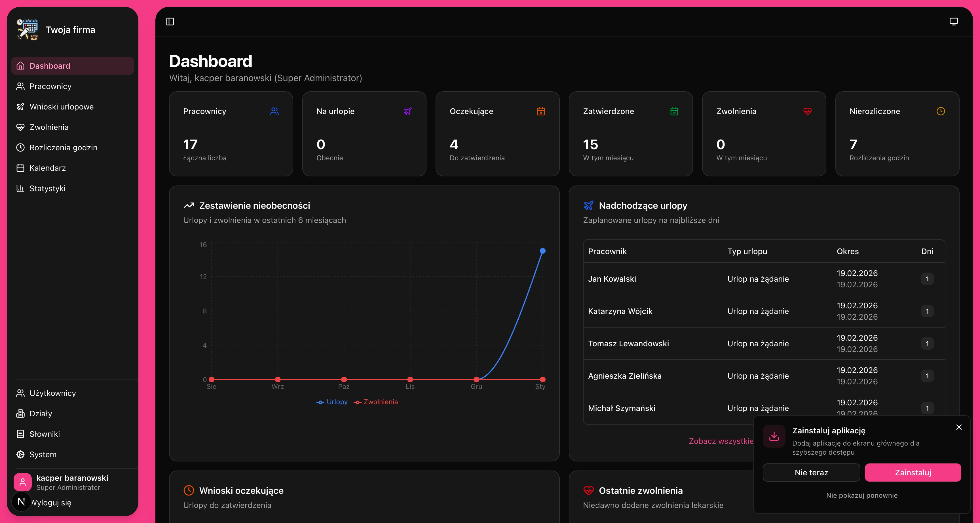Click the Zainstaluj button
Screen dimensions: 980x523
coord(913,473)
